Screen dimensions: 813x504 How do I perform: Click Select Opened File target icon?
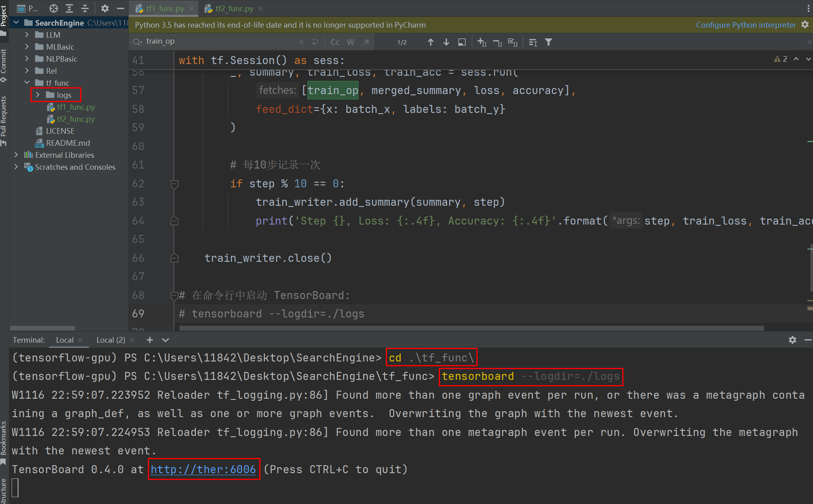54,8
